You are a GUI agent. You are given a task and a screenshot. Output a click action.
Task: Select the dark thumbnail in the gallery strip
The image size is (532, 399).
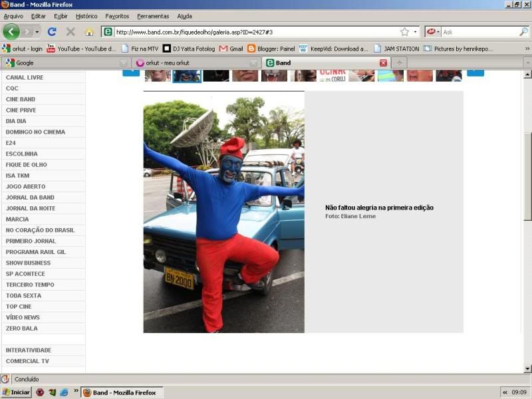click(x=216, y=76)
